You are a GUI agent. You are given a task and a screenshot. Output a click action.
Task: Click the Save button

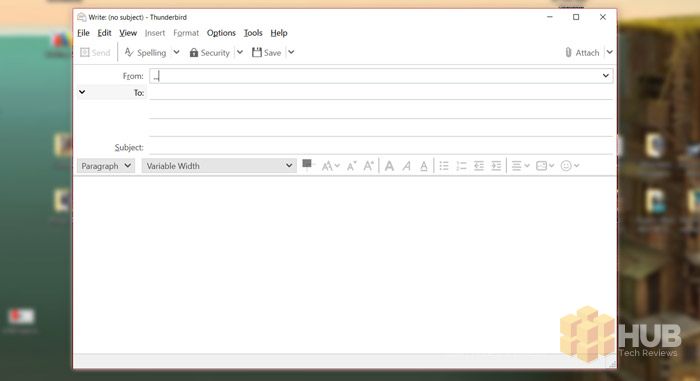click(267, 53)
